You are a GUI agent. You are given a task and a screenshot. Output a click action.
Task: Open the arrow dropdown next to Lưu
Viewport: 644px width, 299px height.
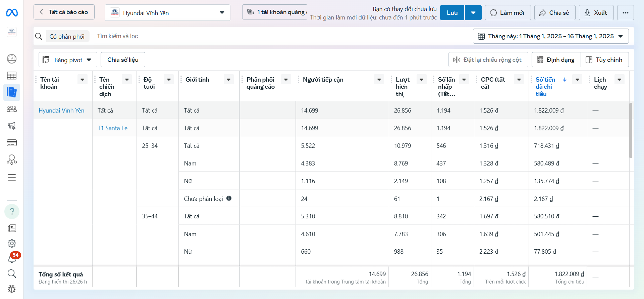pos(473,13)
